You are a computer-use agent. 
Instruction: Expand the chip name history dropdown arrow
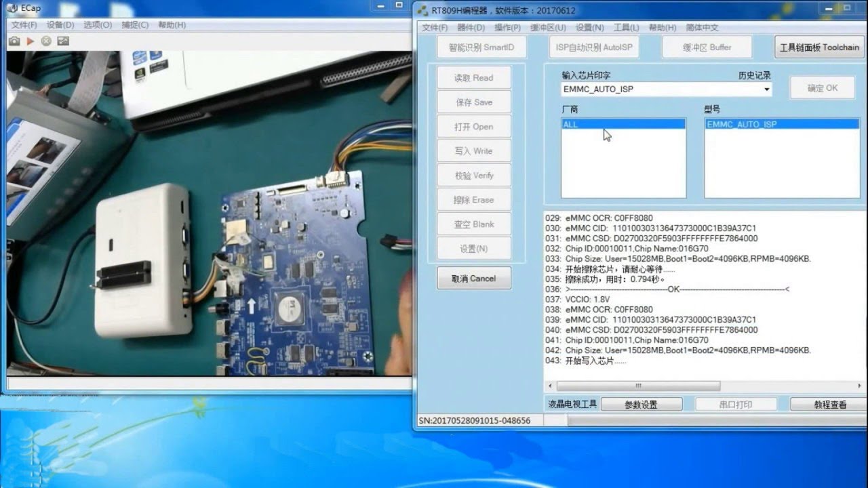tap(766, 89)
